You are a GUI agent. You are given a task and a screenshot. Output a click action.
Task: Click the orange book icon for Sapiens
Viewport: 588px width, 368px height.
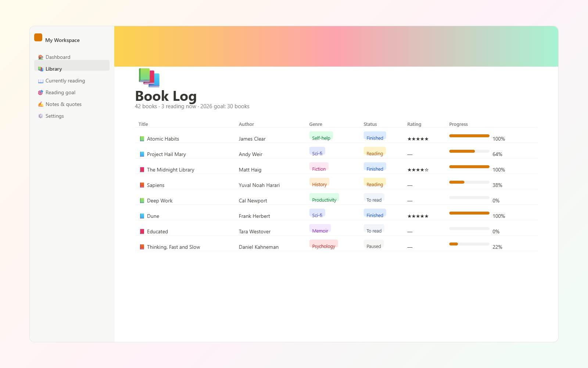coord(142,185)
